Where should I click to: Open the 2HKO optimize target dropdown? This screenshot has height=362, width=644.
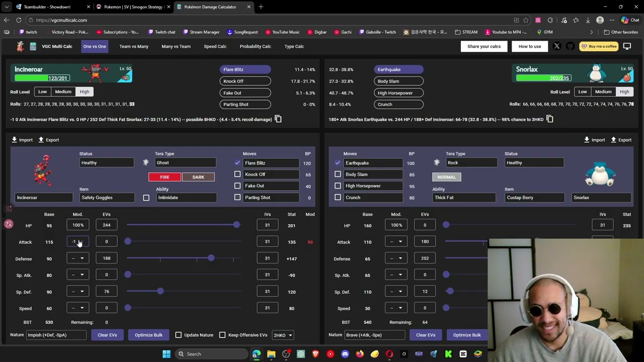283,335
